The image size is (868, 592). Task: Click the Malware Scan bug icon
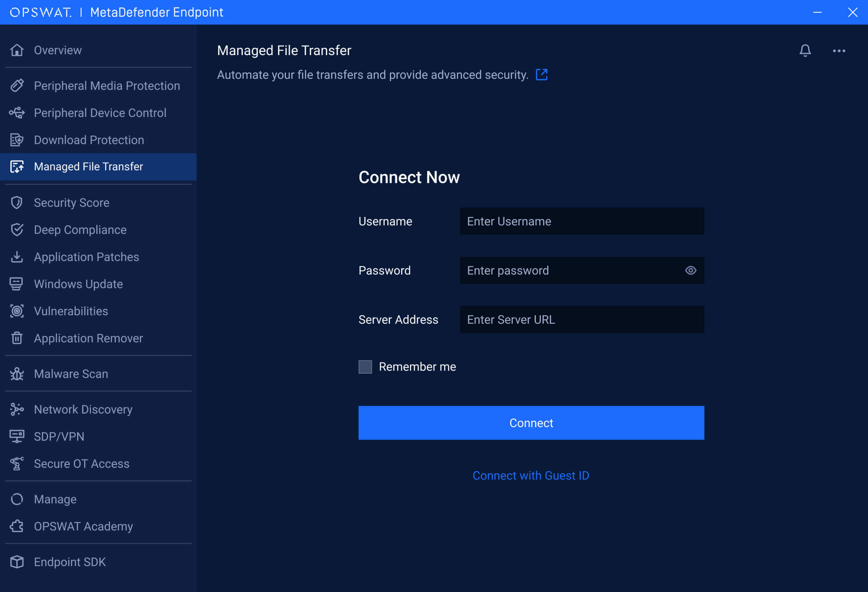[x=17, y=374]
